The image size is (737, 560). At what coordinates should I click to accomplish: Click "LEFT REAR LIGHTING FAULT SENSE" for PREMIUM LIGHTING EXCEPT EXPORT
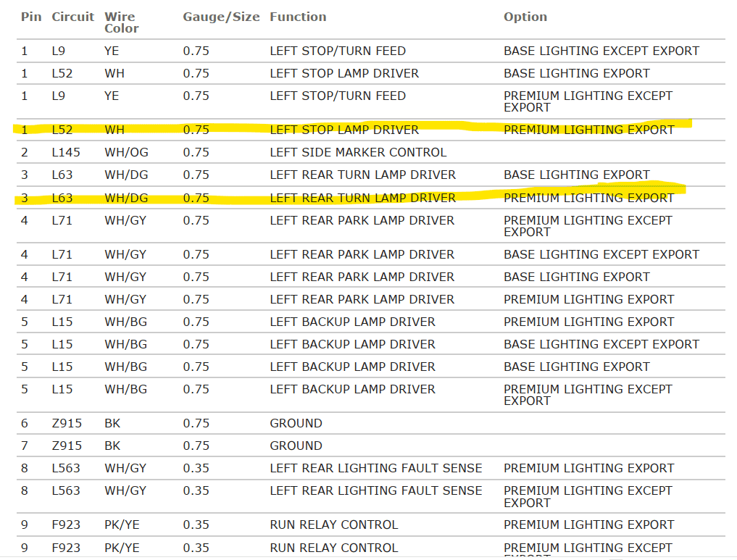click(x=376, y=491)
